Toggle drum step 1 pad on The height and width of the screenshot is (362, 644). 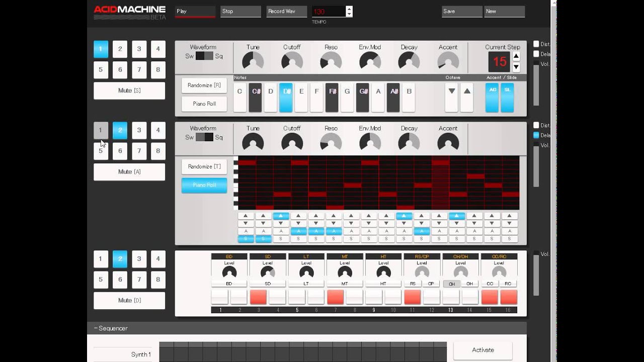pos(220,297)
